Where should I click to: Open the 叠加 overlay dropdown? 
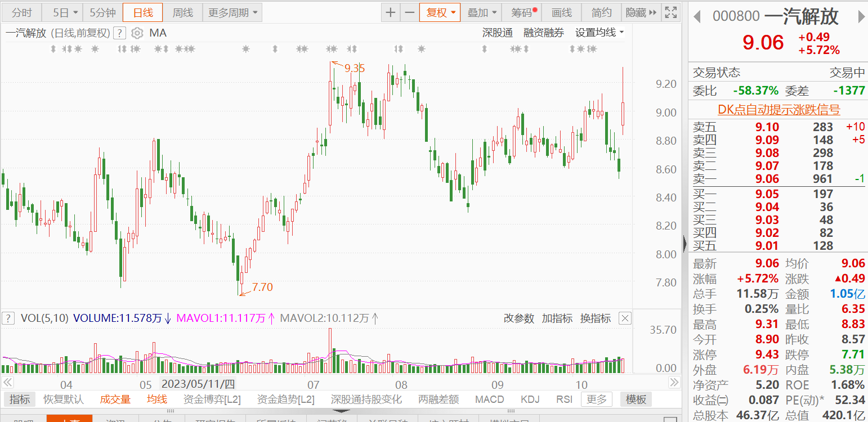[482, 12]
